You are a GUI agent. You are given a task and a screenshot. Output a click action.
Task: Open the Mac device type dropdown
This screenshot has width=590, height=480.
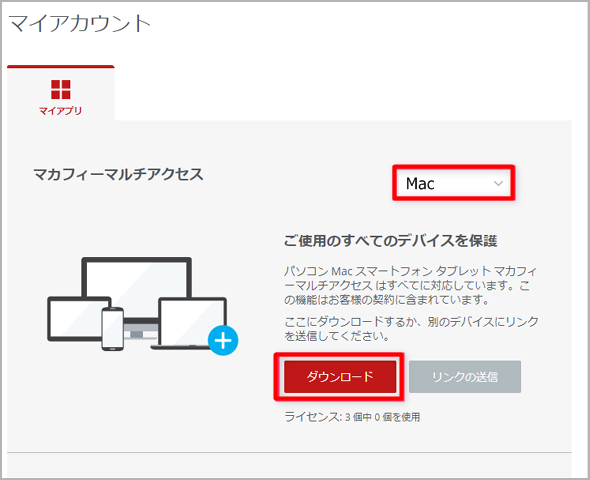coord(453,183)
